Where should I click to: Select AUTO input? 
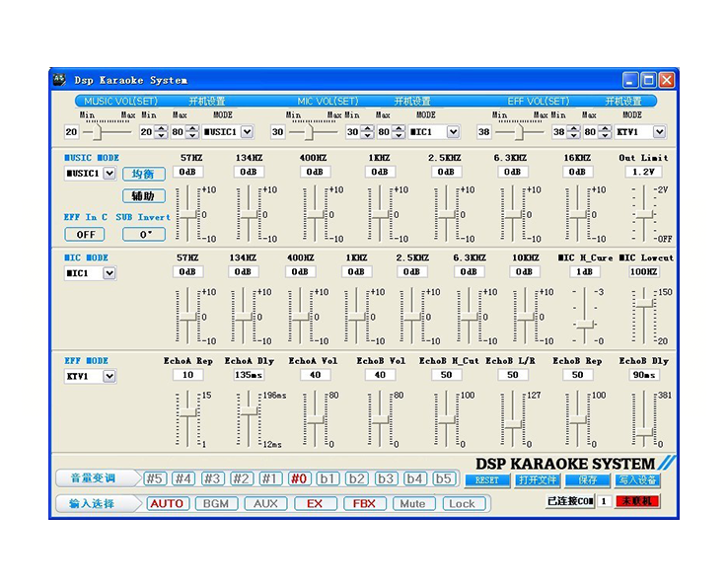coord(168,503)
